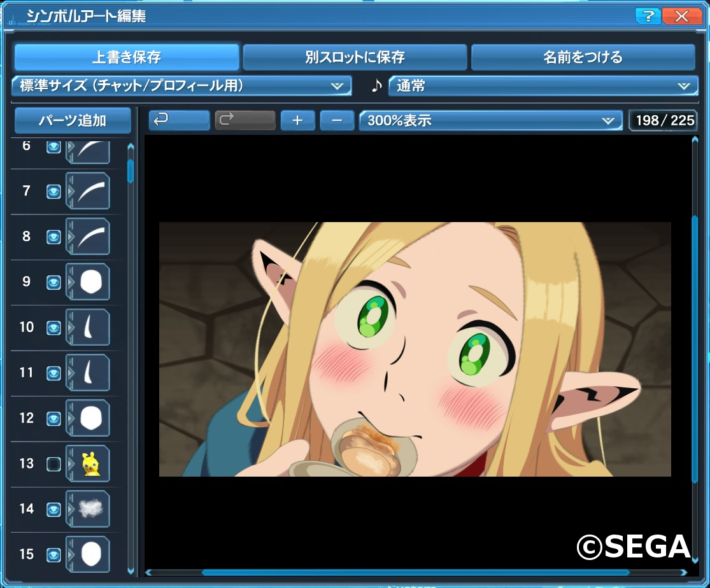Hide layer 7 with its eye icon
The height and width of the screenshot is (588, 710).
pos(53,192)
